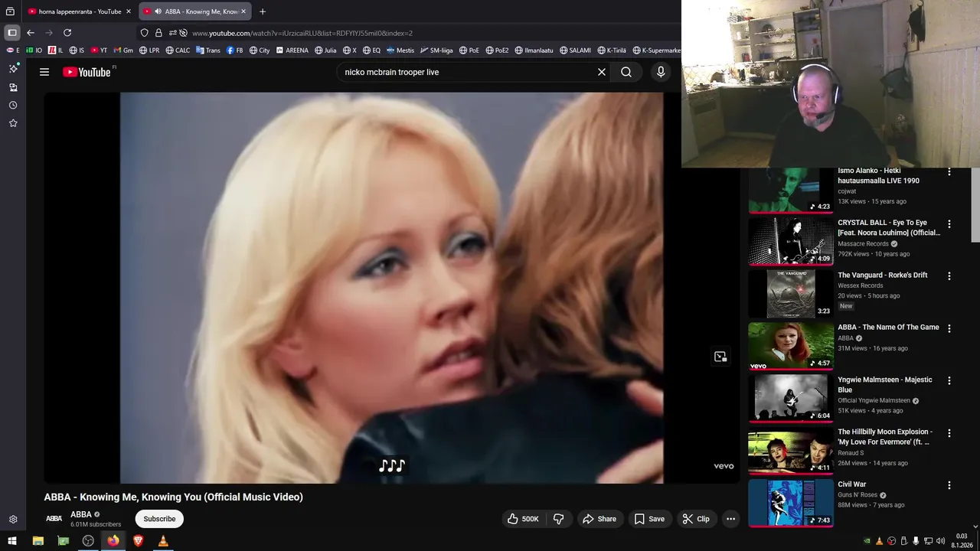Open the sidebar synced tabs icon

point(13,87)
